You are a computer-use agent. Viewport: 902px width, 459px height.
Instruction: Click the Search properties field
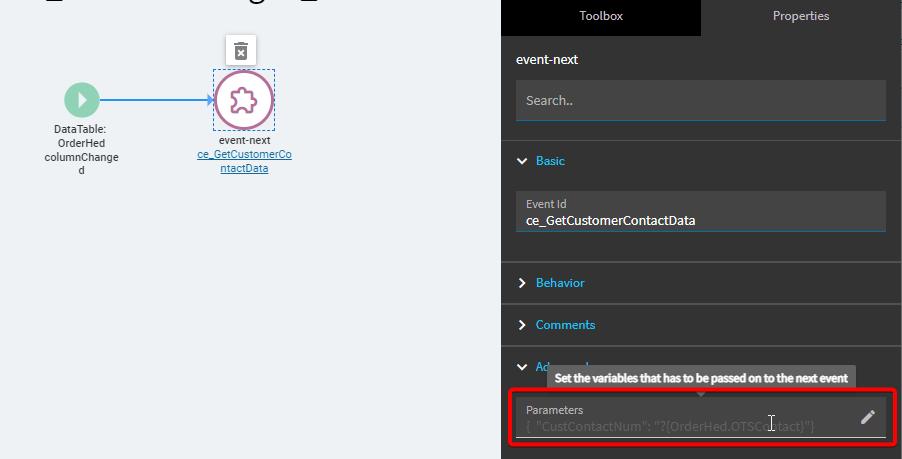(x=700, y=101)
